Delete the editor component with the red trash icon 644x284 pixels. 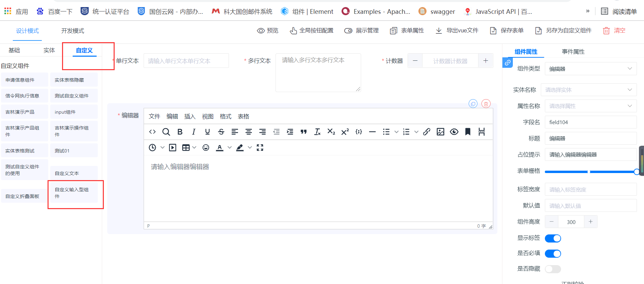[x=486, y=104]
